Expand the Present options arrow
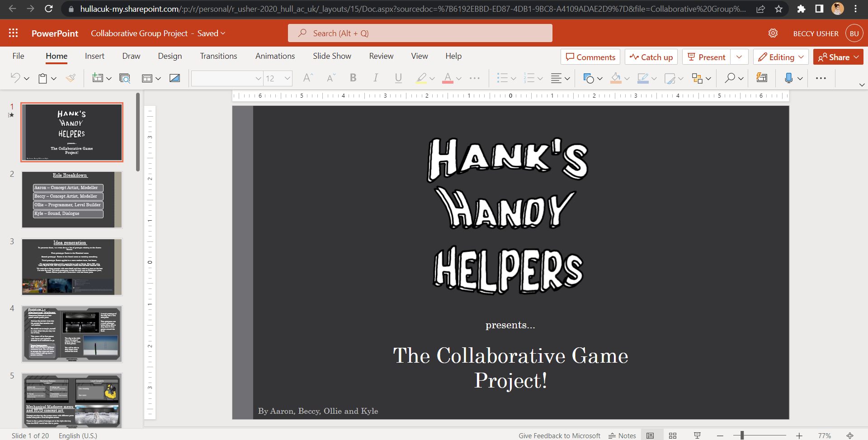 point(739,57)
